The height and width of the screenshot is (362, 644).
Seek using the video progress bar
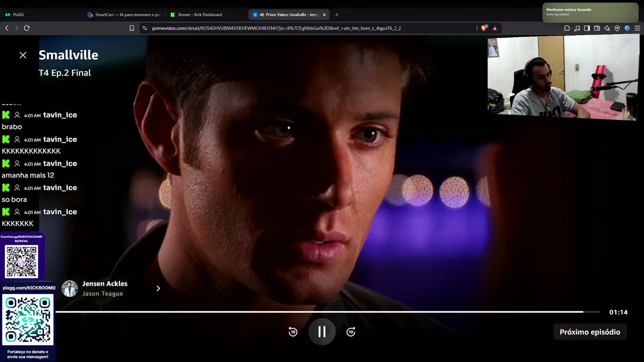pyautogui.click(x=328, y=312)
